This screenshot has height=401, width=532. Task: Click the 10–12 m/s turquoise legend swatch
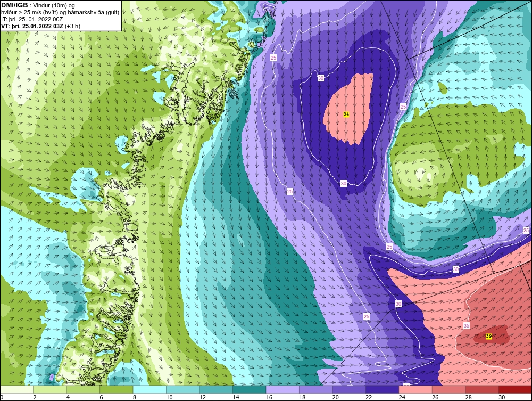183,389
